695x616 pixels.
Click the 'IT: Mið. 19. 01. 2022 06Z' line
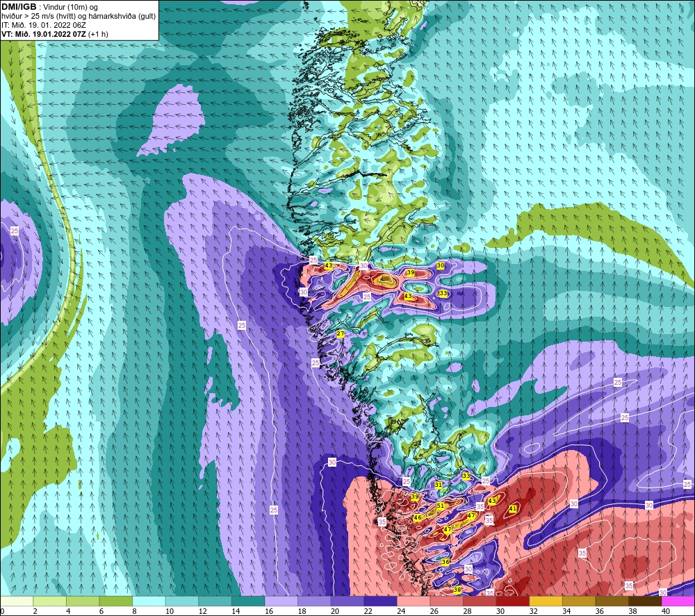tap(43, 25)
